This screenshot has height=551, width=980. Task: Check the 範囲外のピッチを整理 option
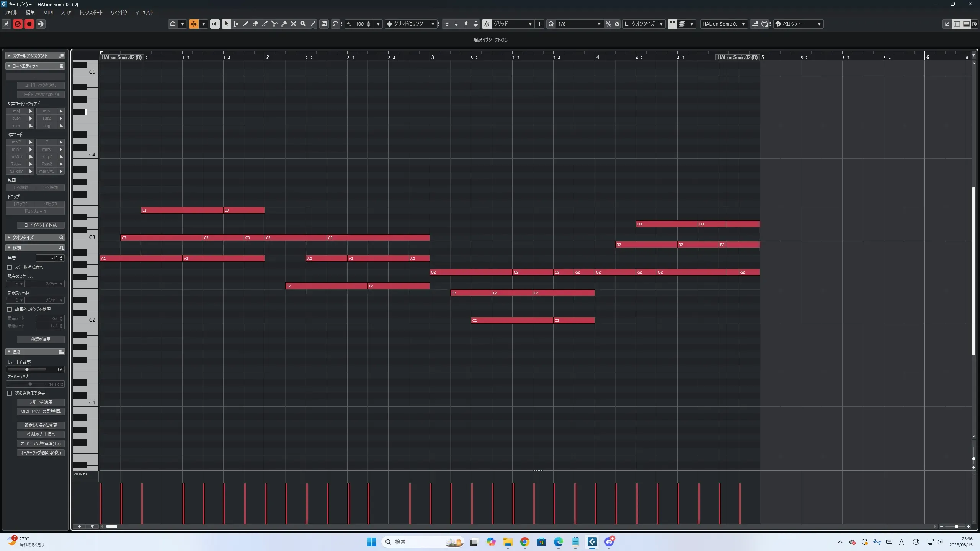click(10, 309)
